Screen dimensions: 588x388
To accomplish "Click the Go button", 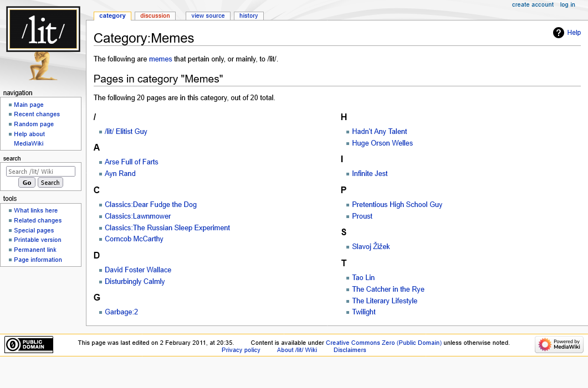I will (27, 183).
